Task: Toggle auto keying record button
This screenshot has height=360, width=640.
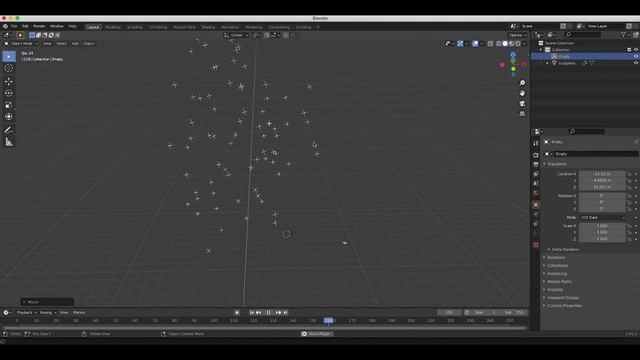Action: pos(237,313)
